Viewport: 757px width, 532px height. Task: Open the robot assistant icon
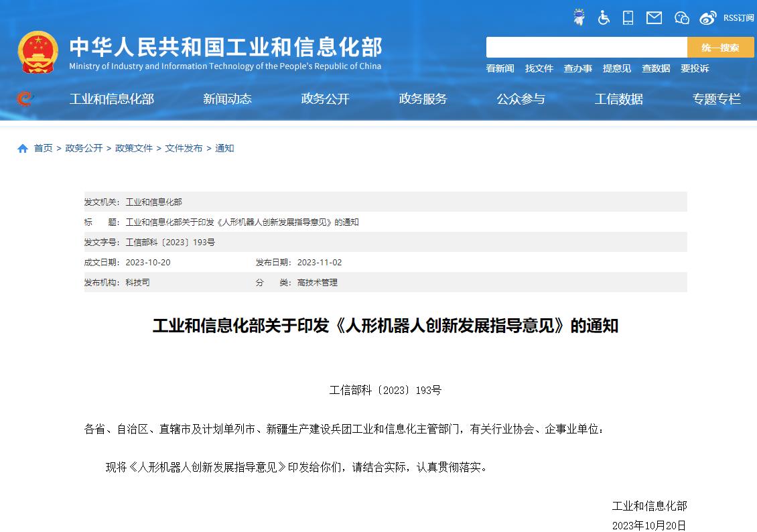[579, 17]
